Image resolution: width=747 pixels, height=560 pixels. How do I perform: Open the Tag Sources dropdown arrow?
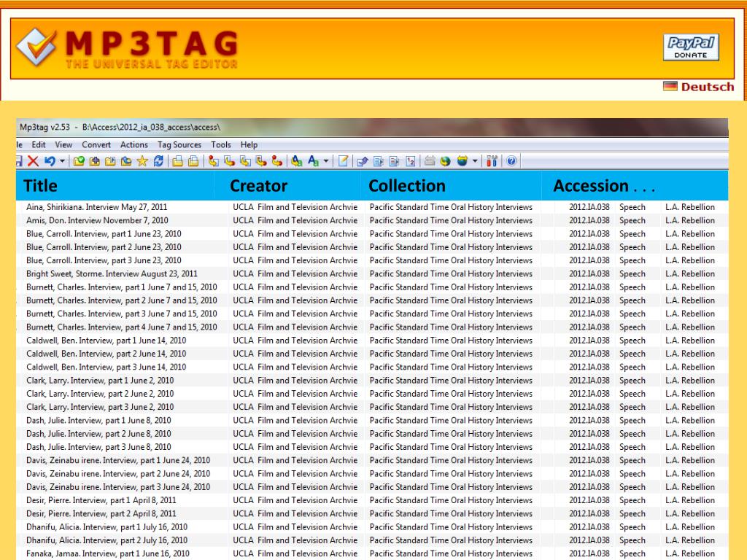click(475, 161)
